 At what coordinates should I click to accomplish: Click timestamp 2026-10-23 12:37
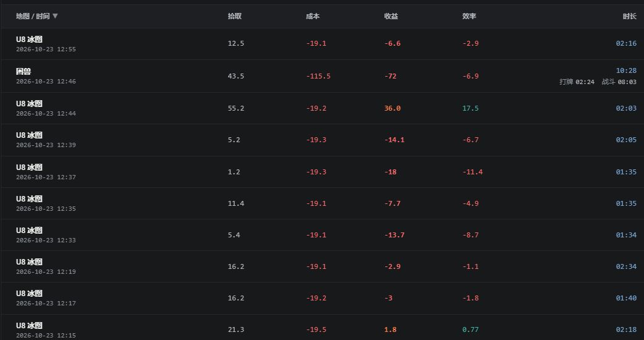click(46, 177)
